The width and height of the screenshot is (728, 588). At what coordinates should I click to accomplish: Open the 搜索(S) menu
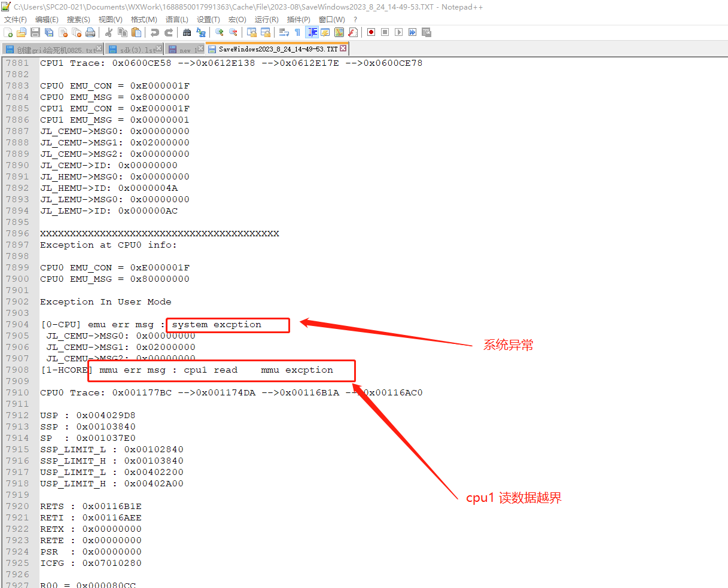(78, 20)
